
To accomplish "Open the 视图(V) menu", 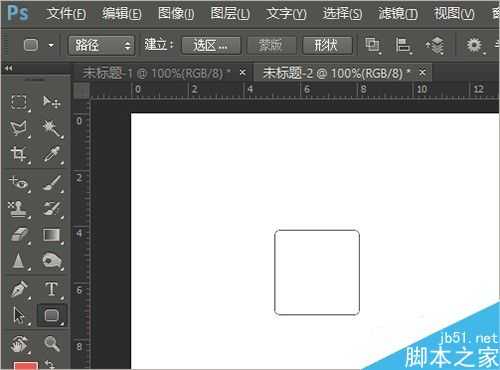I will (454, 13).
